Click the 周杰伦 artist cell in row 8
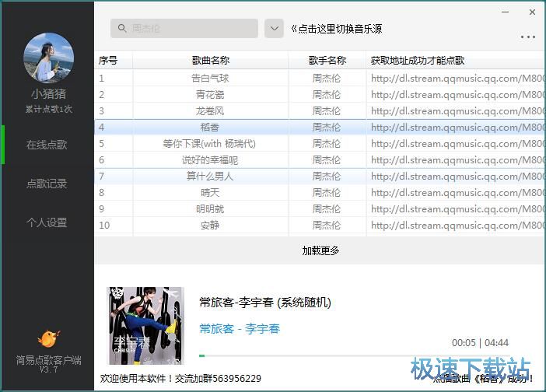This screenshot has height=392, width=546. 327,193
